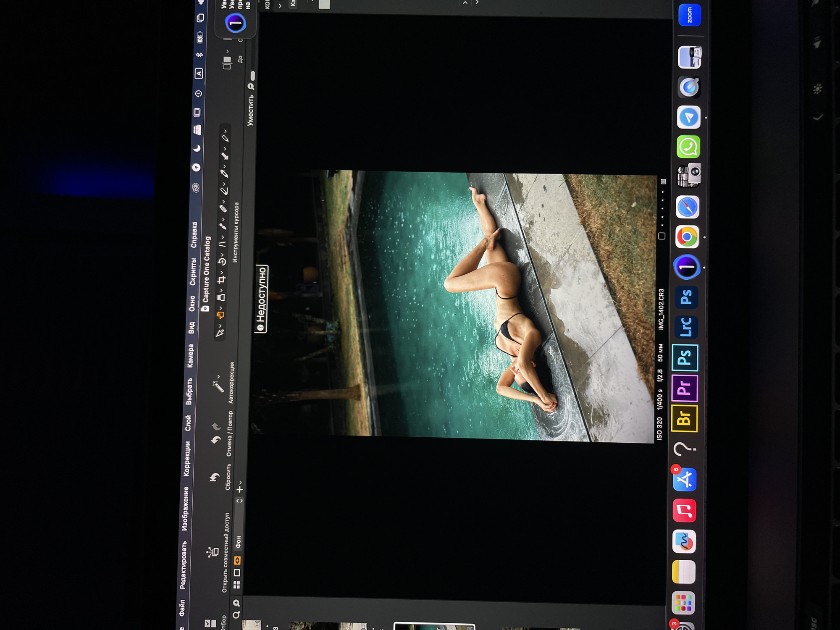840x630 pixels.
Task: Open the Справка menu
Action: [194, 235]
